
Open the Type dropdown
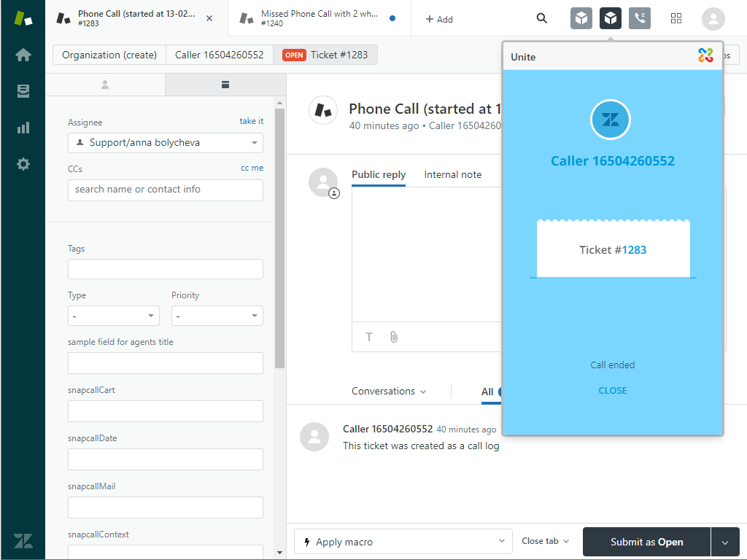pyautogui.click(x=113, y=316)
